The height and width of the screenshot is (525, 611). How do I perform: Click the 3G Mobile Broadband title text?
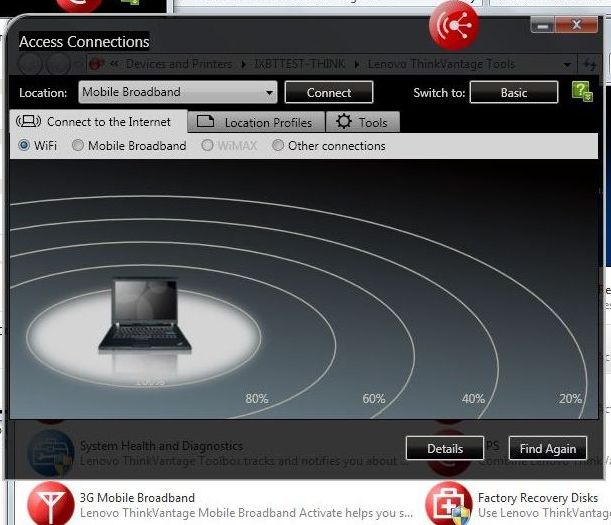point(137,498)
